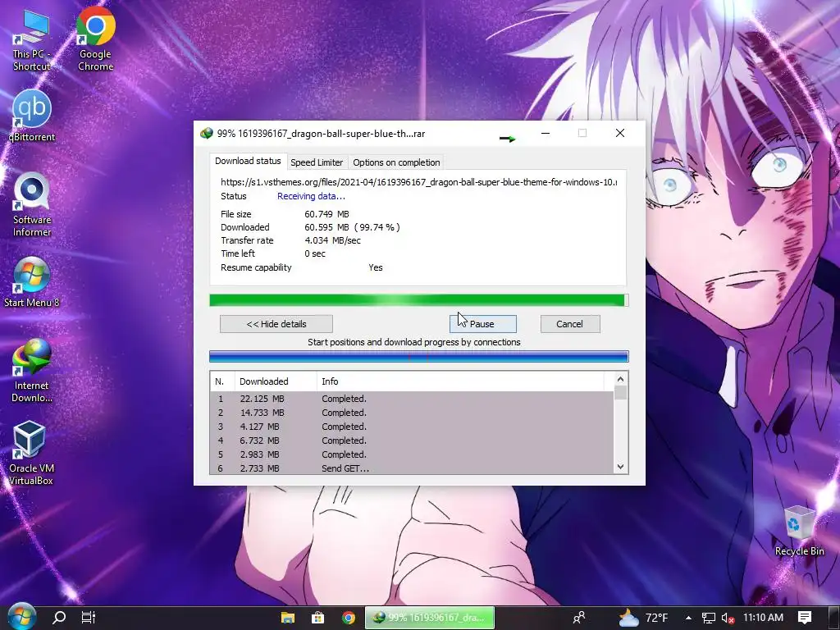This screenshot has height=630, width=840.
Task: Click downloaded value 60.595 MB
Action: pos(326,227)
